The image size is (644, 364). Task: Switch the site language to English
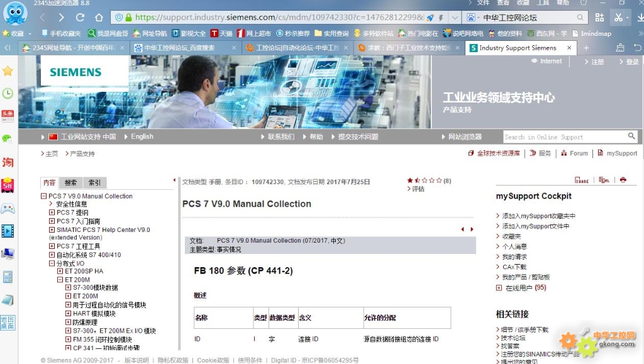[142, 136]
